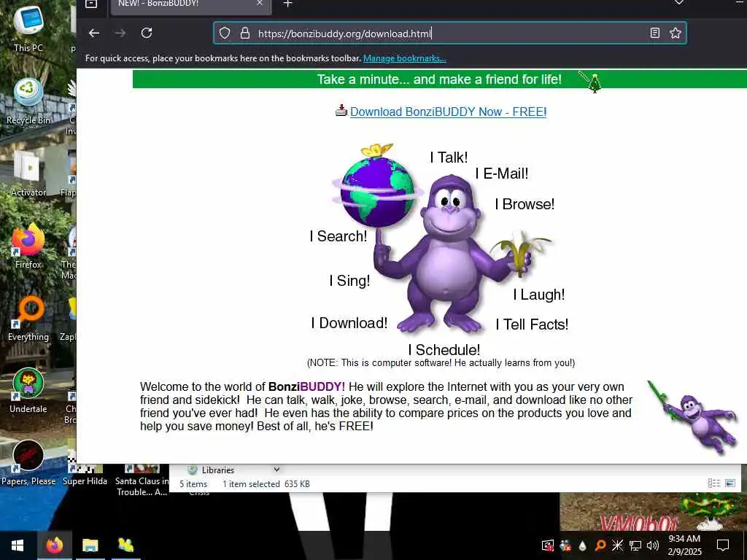Open the volume speaker tray icon
The height and width of the screenshot is (560, 747).
(x=653, y=545)
